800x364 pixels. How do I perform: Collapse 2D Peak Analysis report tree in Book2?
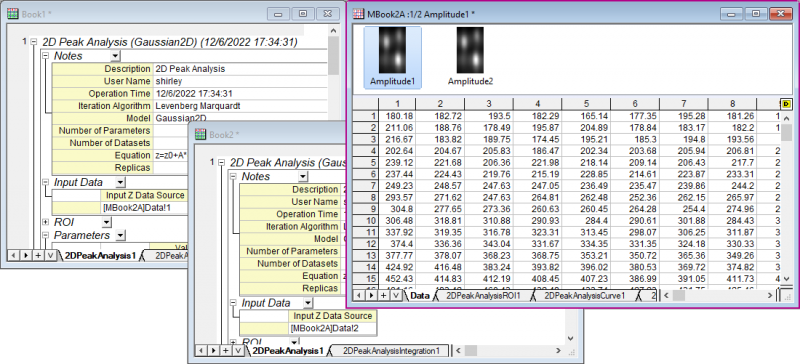click(x=221, y=163)
